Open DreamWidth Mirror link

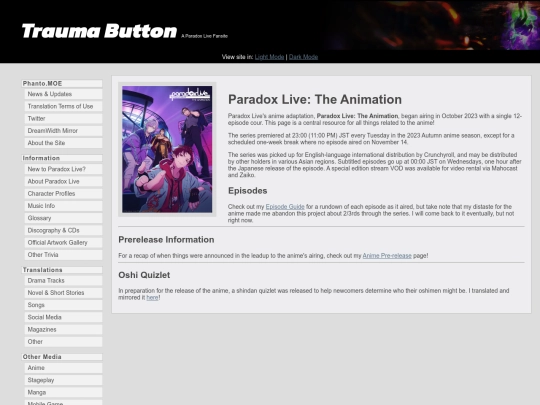pos(63,131)
